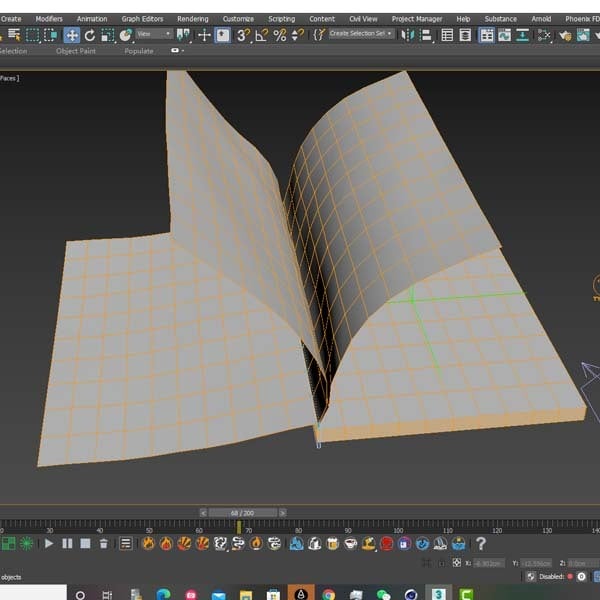Screen dimensions: 600x600
Task: Click the 68 / 200 time slider
Action: pos(243,513)
